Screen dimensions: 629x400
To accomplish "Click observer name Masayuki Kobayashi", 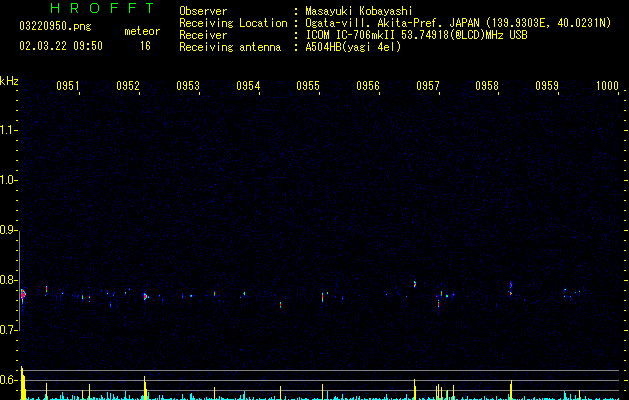I will (359, 11).
